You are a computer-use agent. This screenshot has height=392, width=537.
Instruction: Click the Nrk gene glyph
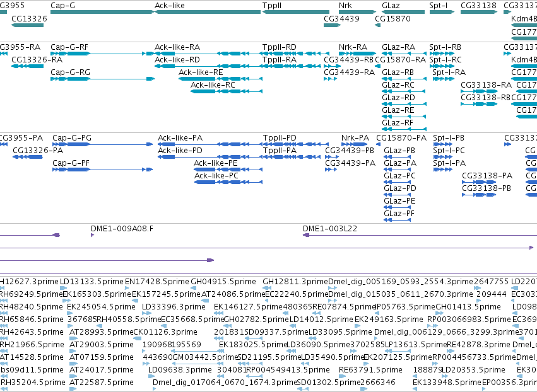coord(358,12)
